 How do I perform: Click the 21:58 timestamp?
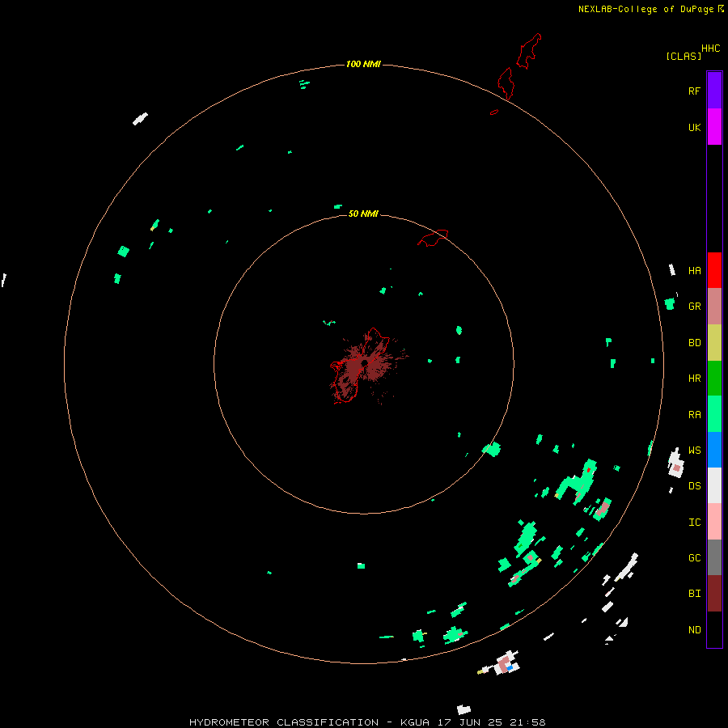coord(527,722)
